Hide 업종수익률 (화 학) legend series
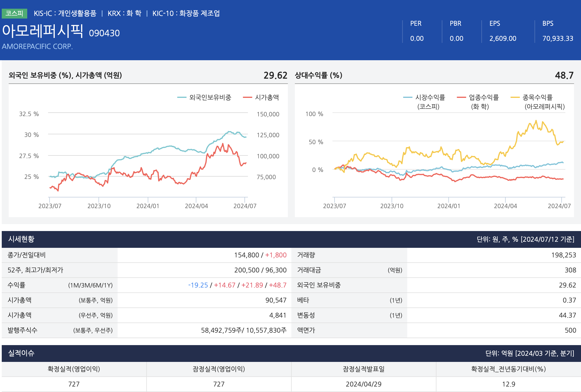Viewport: 581px width, 392px height. click(x=483, y=98)
